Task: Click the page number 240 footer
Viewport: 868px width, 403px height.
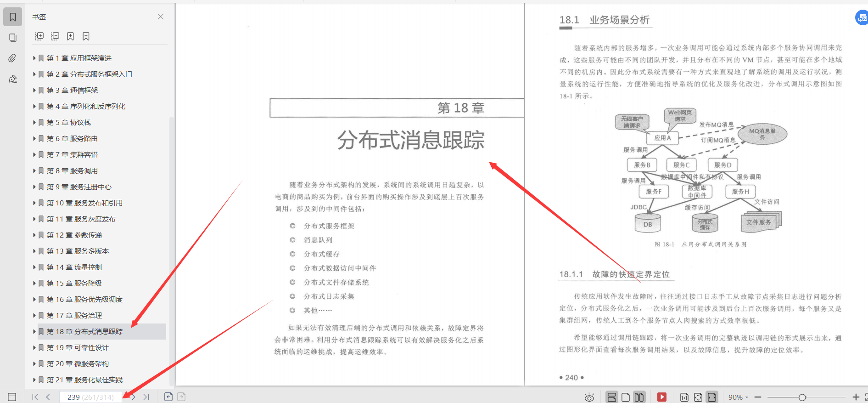Action: [x=571, y=378]
